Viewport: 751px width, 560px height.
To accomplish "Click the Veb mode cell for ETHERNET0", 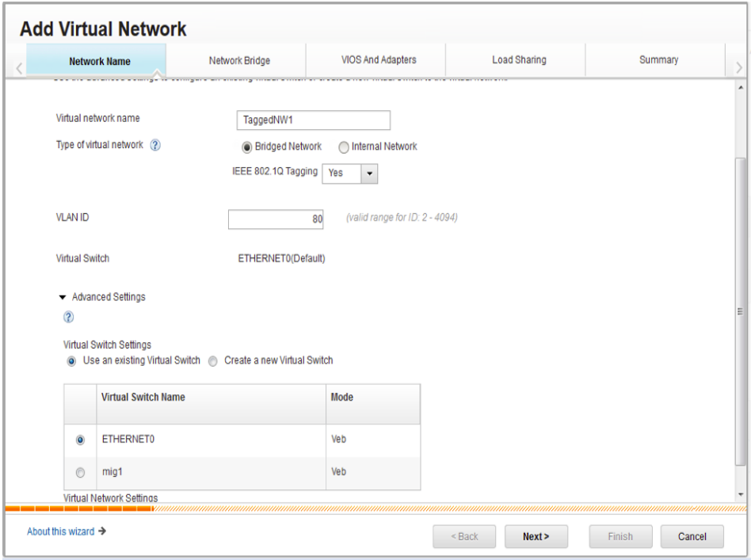I will [373, 440].
